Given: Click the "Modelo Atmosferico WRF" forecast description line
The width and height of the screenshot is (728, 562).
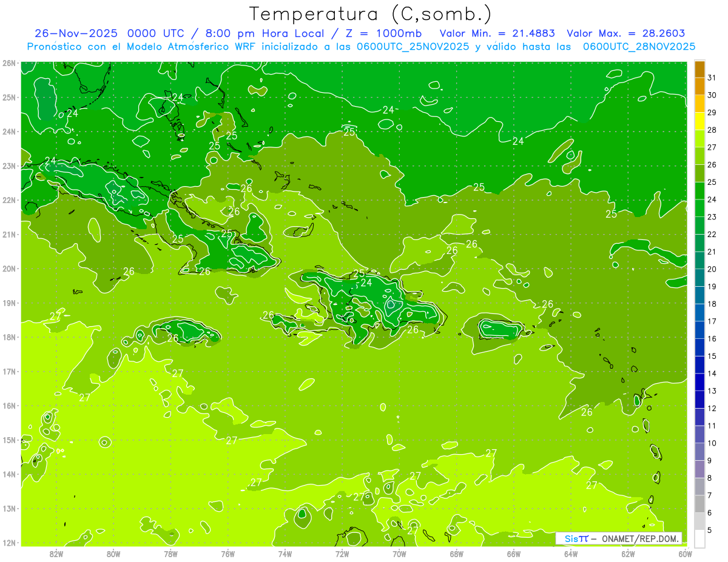Looking at the screenshot, I should (x=361, y=46).
